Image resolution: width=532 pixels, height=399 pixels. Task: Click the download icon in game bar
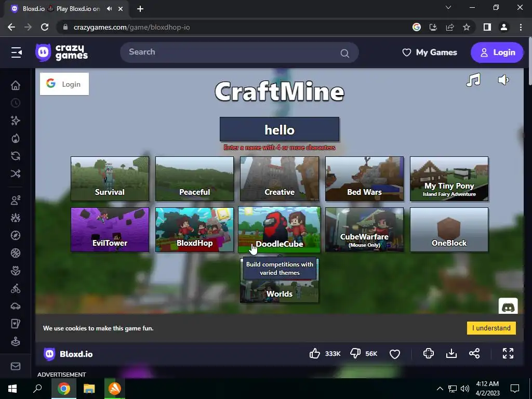pos(451,353)
